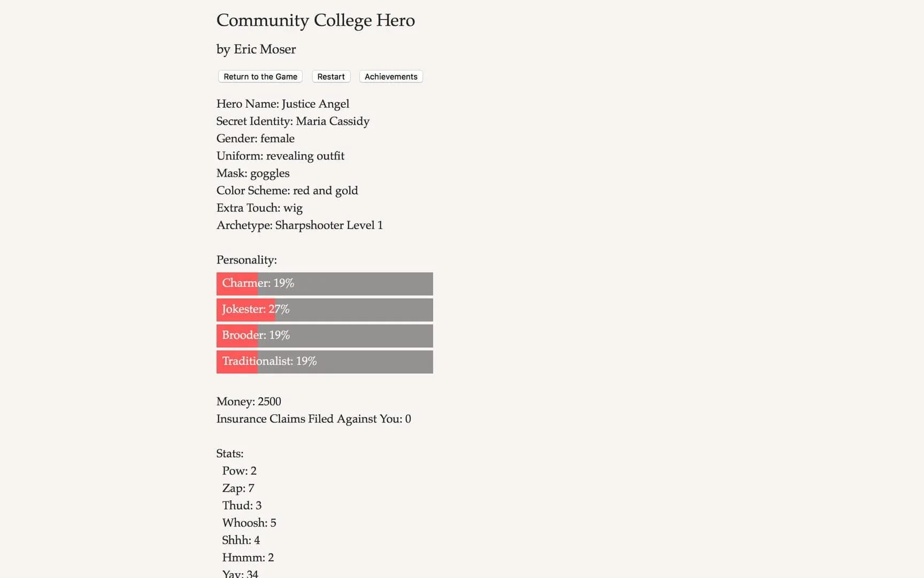This screenshot has height=578, width=924.
Task: Select the Money: 2500 line
Action: coord(248,401)
